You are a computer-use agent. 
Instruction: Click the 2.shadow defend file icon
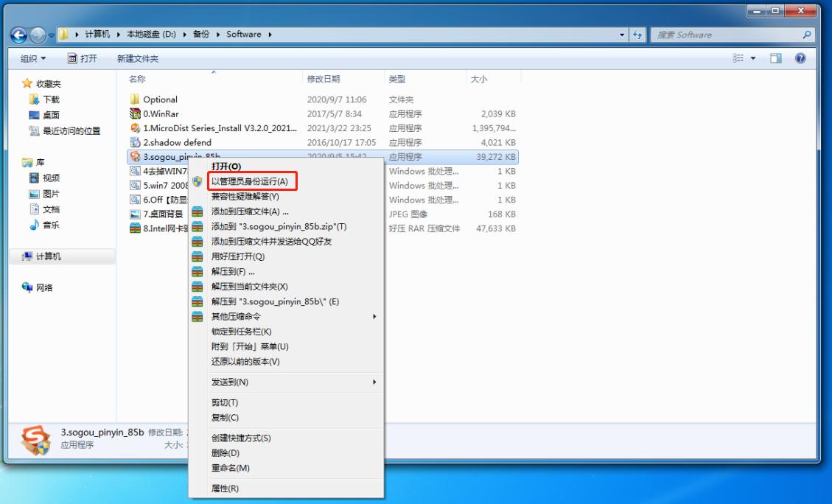point(135,142)
